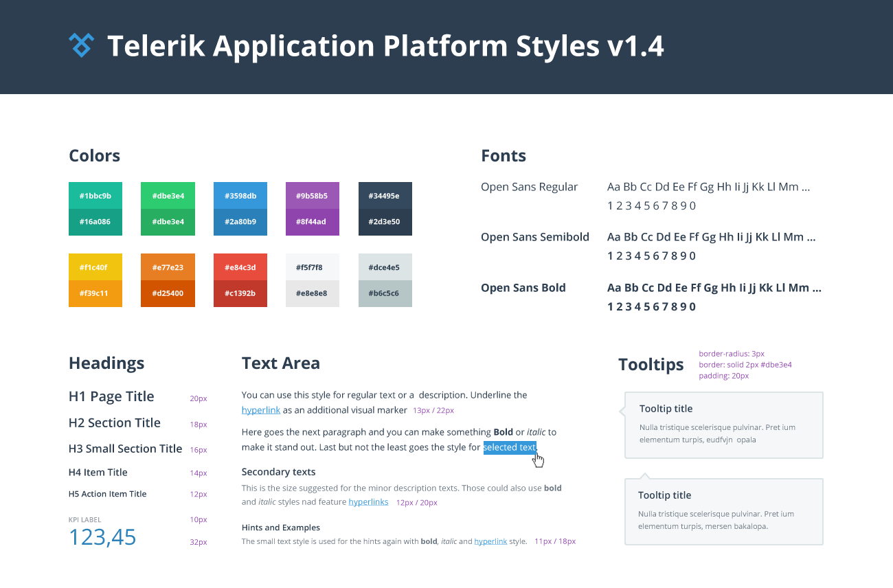Screen dimensions: 893x588
Task: Select the #e84c3d red swatch
Action: 240,267
